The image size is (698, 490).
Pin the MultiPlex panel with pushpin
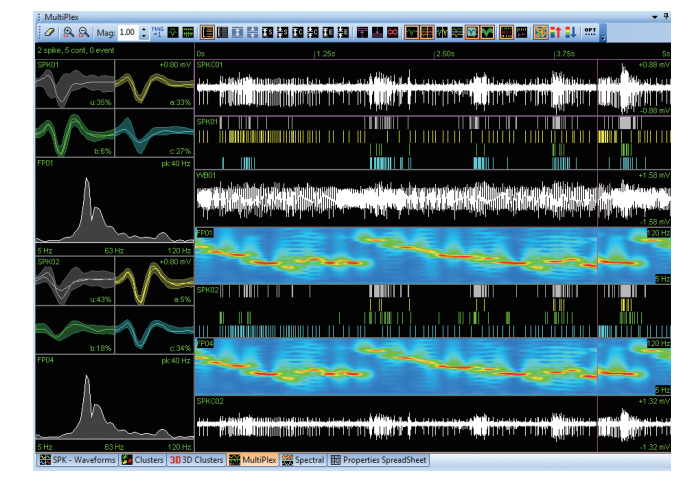[666, 16]
